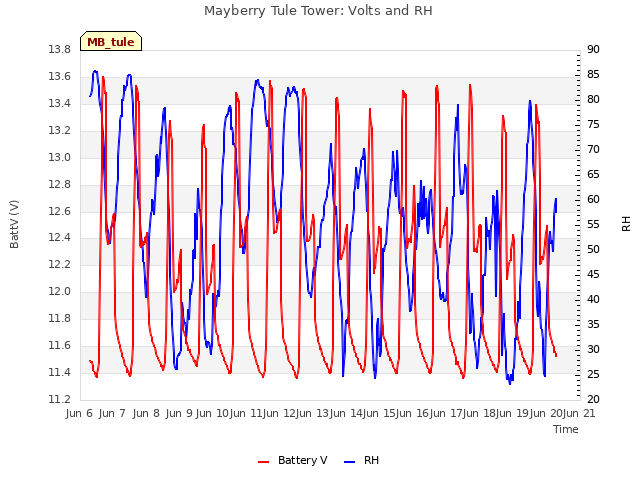
Task: Click the 70 right axis value
Action: 593,150
